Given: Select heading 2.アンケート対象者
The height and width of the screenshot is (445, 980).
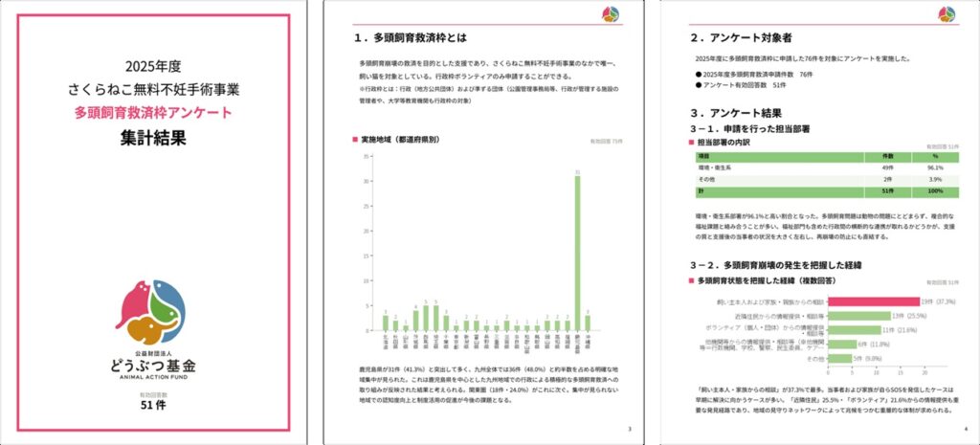Looking at the screenshot, I should point(742,38).
